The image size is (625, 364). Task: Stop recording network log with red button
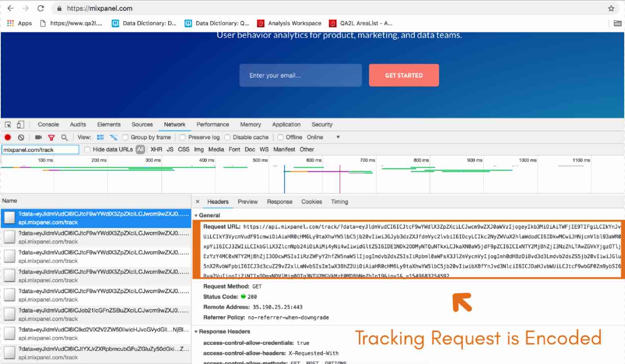pyautogui.click(x=8, y=137)
